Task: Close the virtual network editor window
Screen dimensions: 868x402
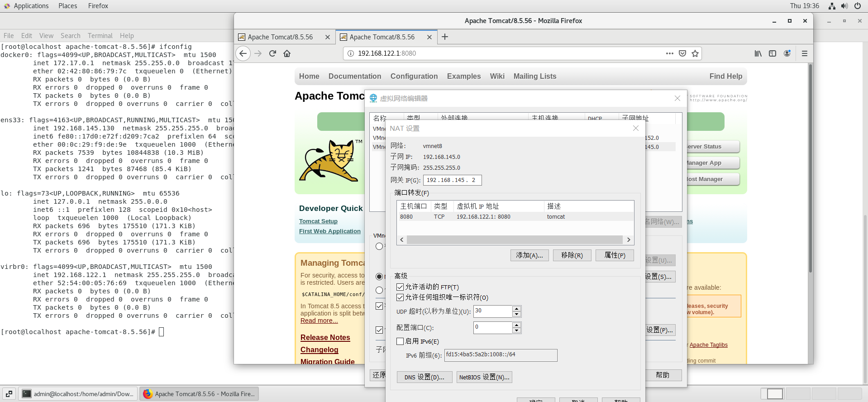Action: (677, 98)
